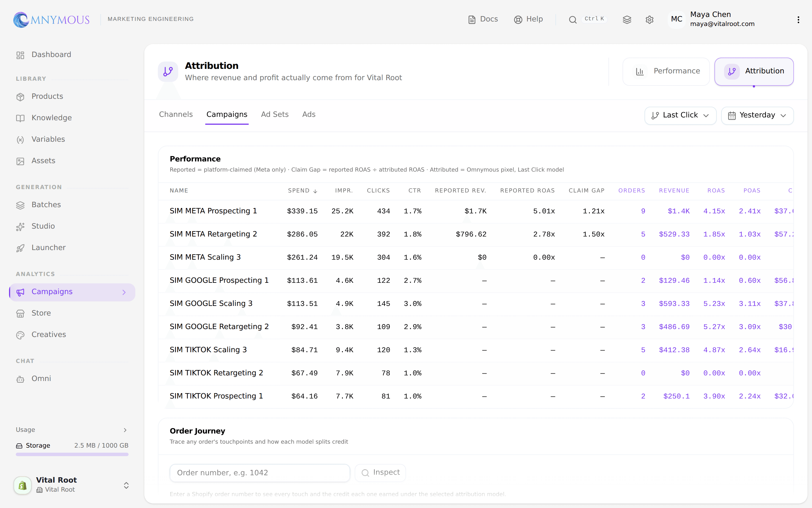Sort by Orders column header
This screenshot has height=508, width=812.
point(632,191)
